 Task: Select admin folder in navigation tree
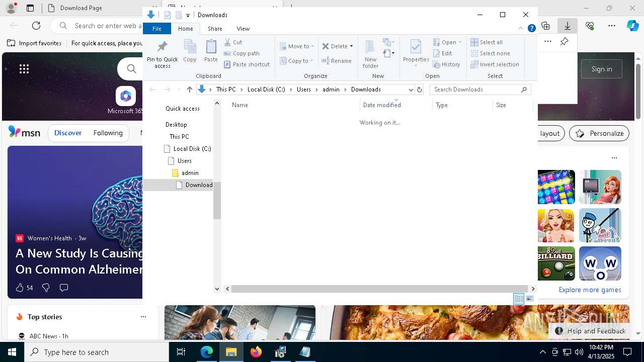point(190,173)
